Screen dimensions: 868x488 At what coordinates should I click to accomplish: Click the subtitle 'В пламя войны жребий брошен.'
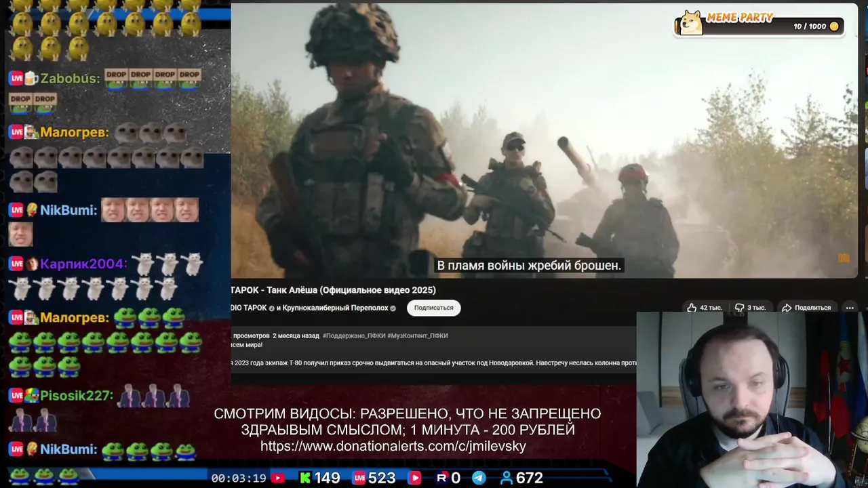(529, 266)
